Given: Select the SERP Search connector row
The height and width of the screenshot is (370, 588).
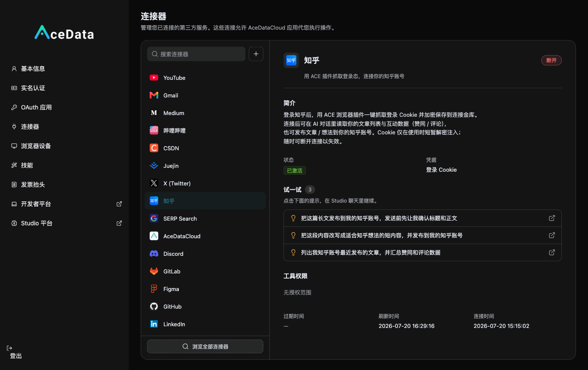Looking at the screenshot, I should pyautogui.click(x=205, y=218).
